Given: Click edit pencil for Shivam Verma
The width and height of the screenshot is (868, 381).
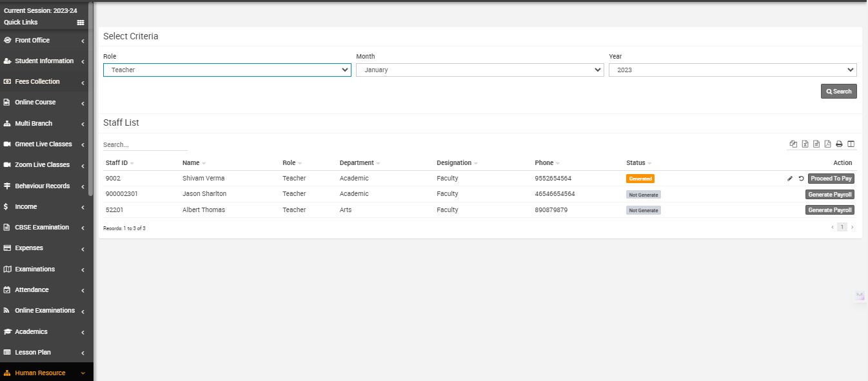Looking at the screenshot, I should pyautogui.click(x=790, y=179).
